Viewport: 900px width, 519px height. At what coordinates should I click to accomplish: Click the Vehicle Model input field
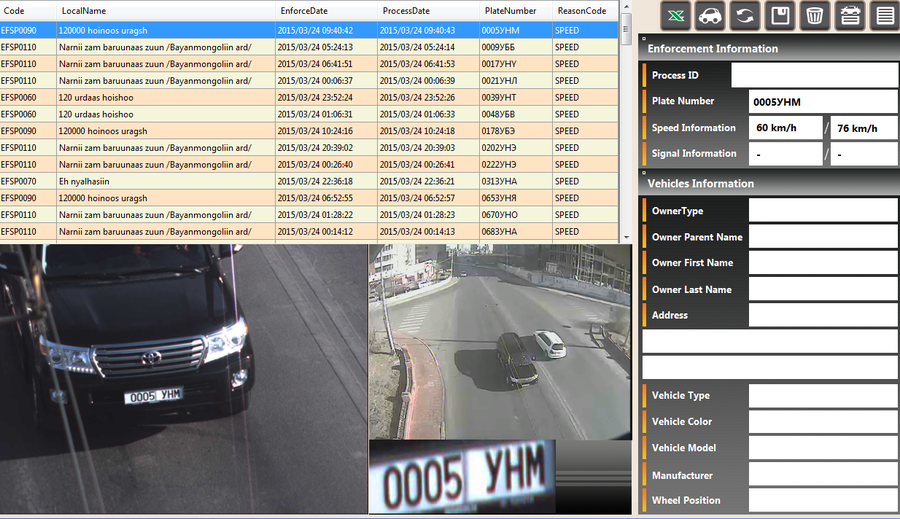823,448
